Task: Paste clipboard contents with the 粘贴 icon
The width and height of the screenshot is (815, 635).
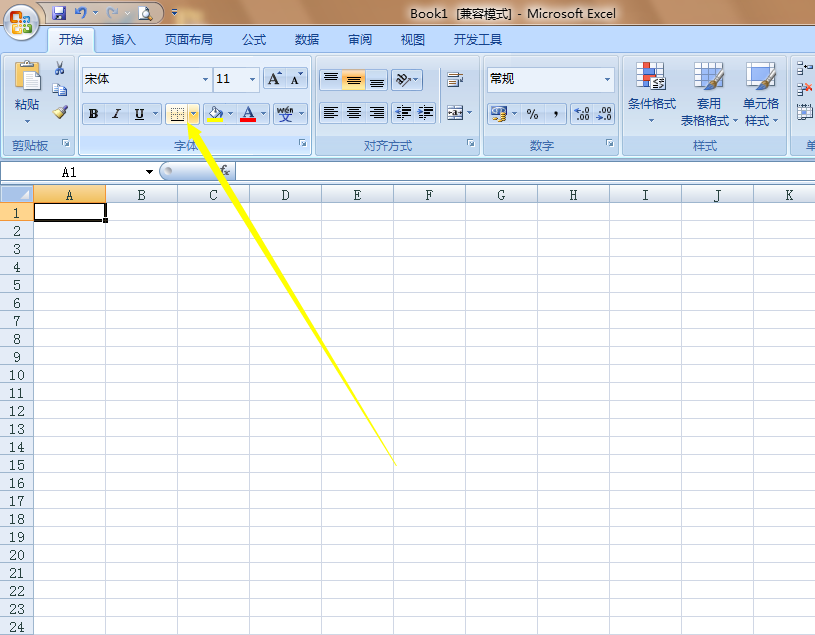Action: click(x=27, y=76)
